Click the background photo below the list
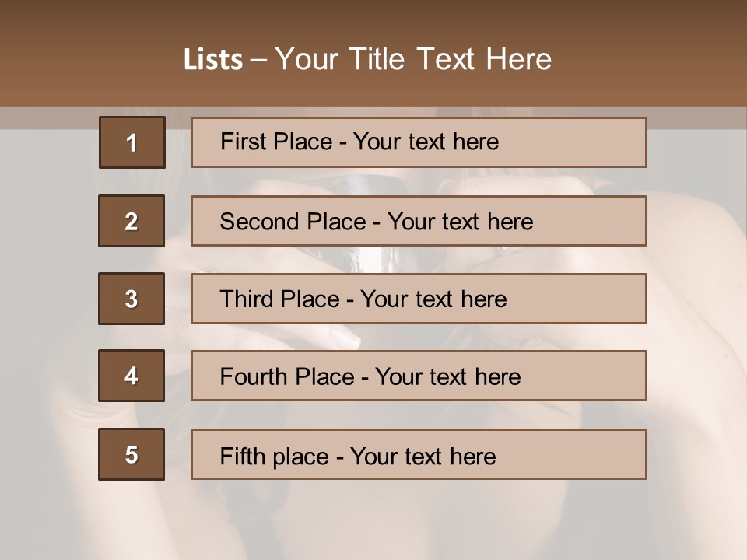Viewport: 747px width, 560px height. point(373,521)
